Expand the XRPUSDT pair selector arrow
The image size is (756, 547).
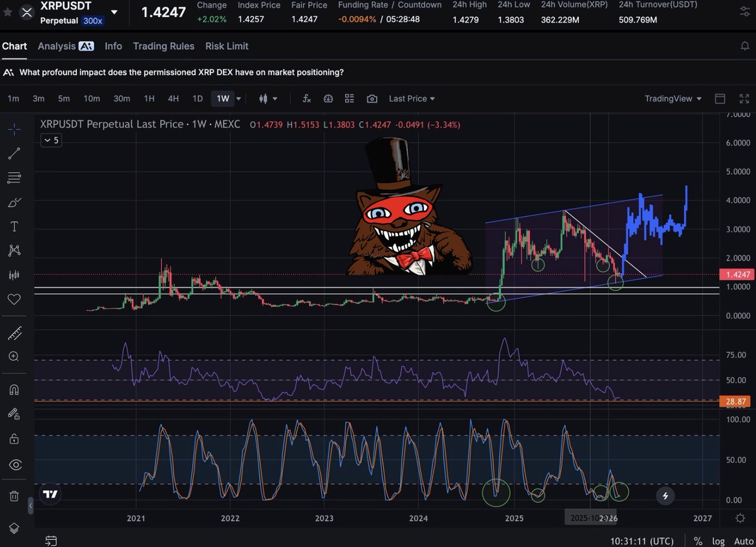coord(114,12)
